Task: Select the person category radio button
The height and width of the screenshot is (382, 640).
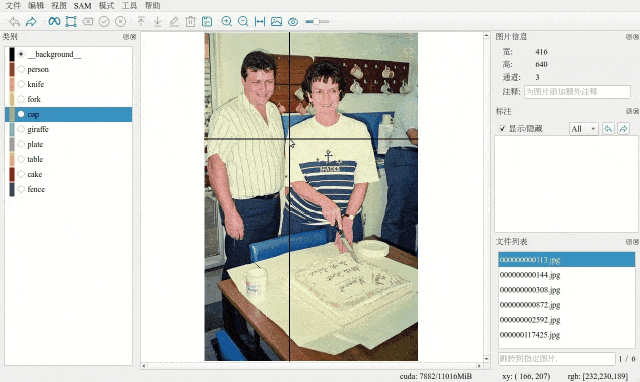Action: (21, 69)
